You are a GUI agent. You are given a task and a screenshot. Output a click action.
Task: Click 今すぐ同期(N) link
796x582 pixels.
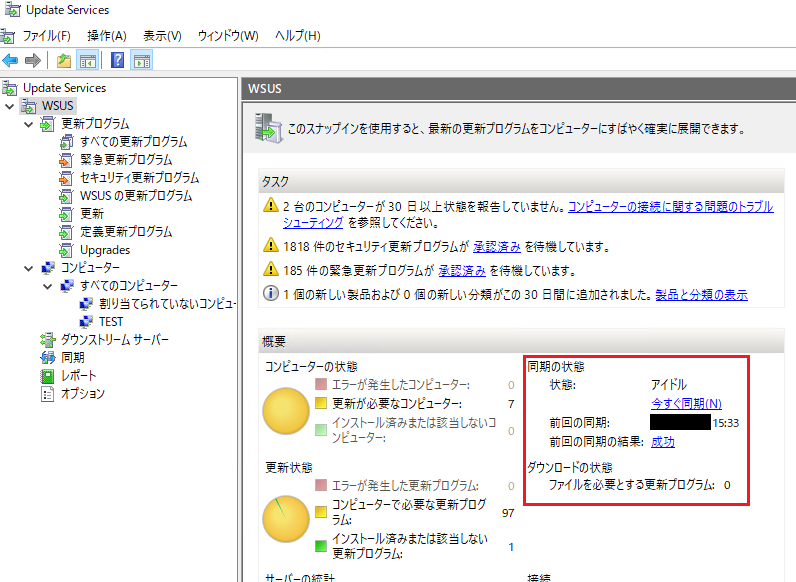pos(686,404)
